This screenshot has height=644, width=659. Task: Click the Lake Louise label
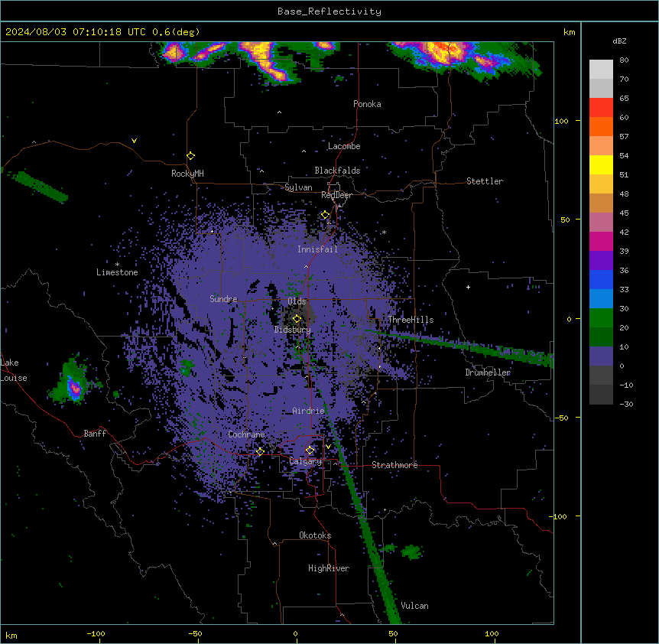tap(12, 370)
